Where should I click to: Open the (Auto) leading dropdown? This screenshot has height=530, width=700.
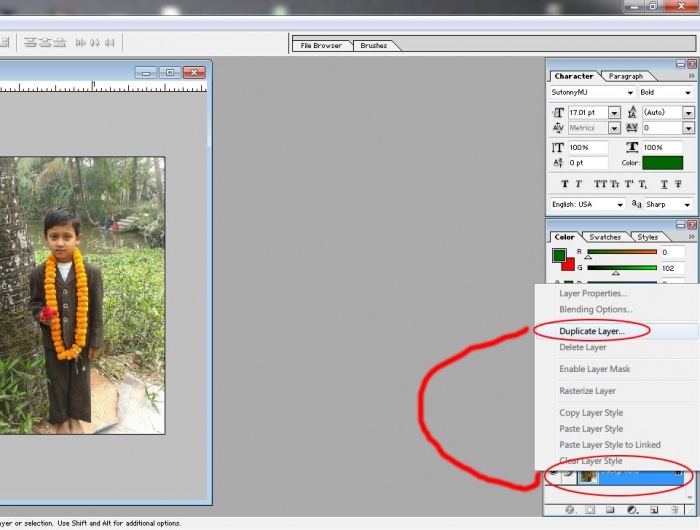[688, 113]
